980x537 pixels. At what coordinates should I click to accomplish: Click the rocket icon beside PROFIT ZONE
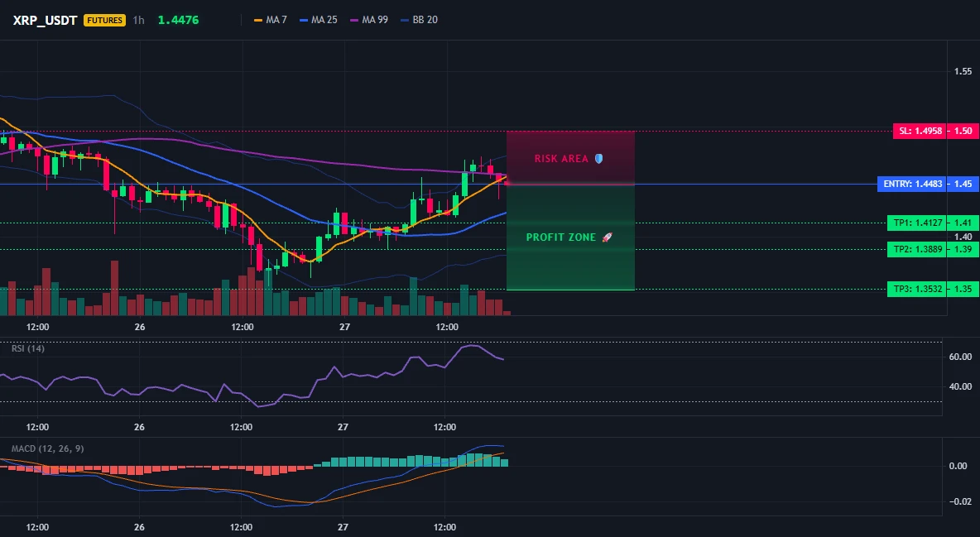pyautogui.click(x=607, y=237)
